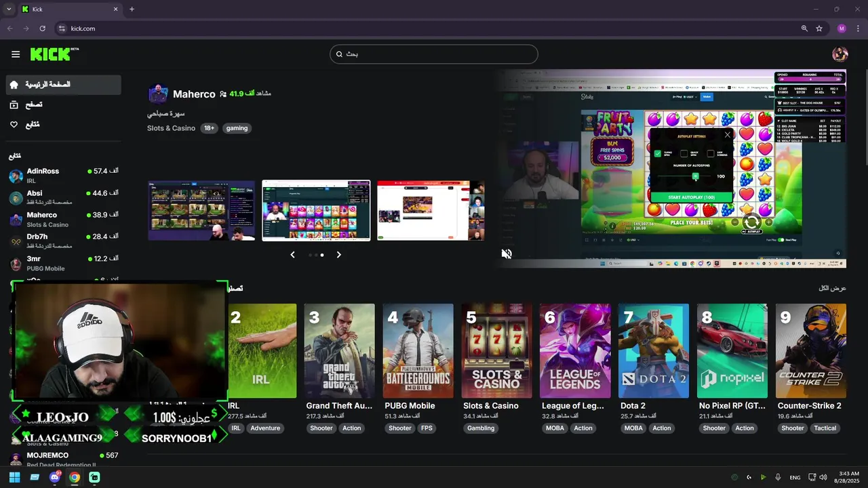Open the Kick hamburger sidebar menu

click(x=16, y=54)
